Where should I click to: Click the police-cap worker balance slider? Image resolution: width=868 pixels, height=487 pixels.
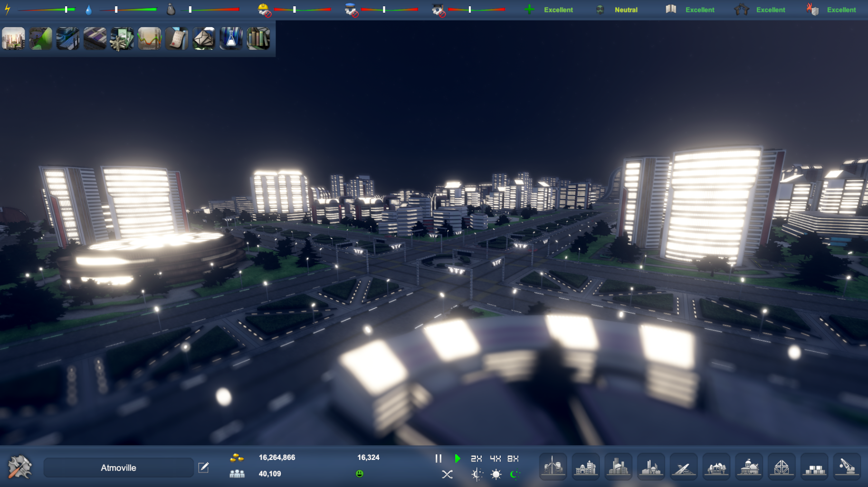tap(390, 9)
